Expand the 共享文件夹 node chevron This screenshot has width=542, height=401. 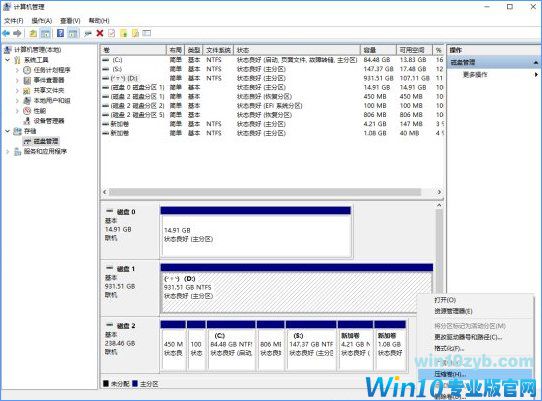17,91
